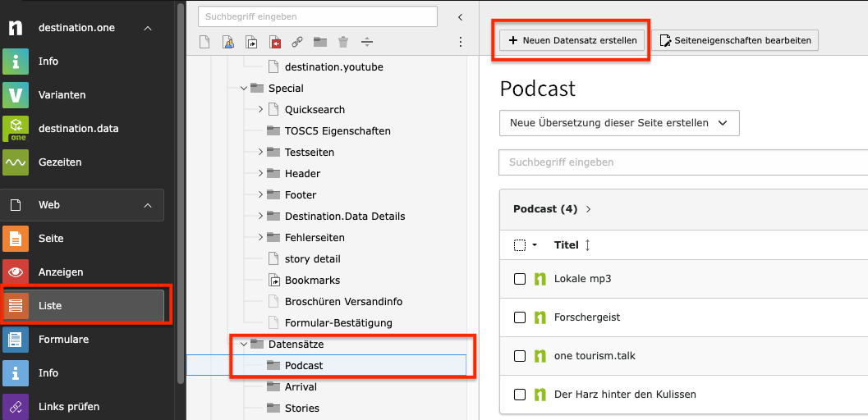Screen dimensions: 868x420
Task: Collapse the destination.one module group
Action: tap(148, 28)
